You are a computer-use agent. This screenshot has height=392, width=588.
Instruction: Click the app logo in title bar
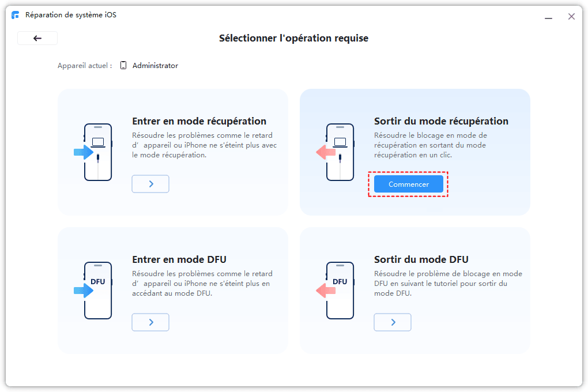tap(17, 15)
